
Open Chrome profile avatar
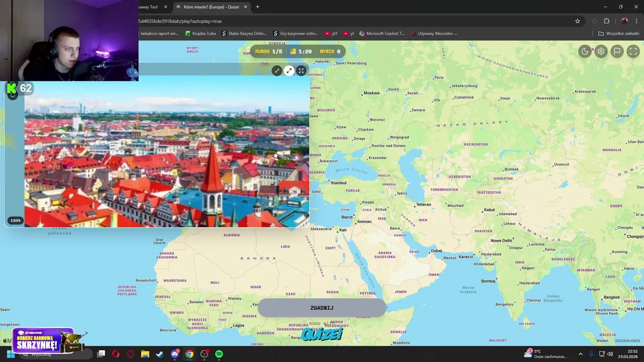coord(624,21)
